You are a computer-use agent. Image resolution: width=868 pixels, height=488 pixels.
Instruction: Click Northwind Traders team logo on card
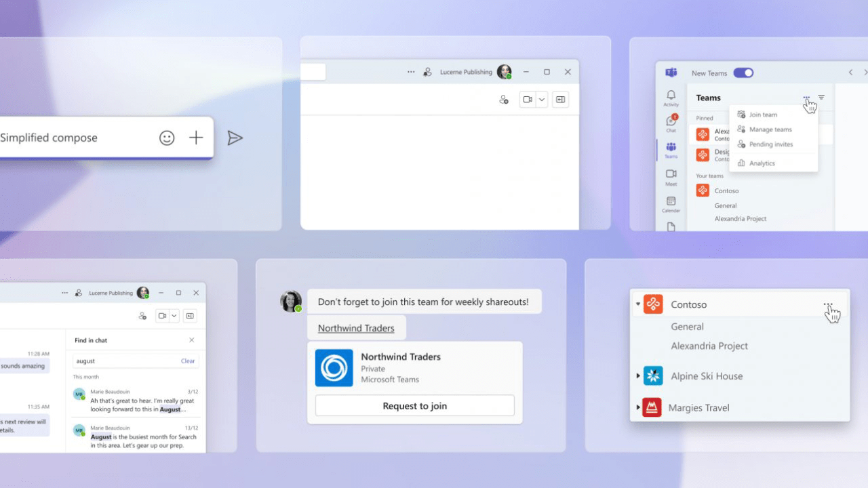tap(334, 368)
